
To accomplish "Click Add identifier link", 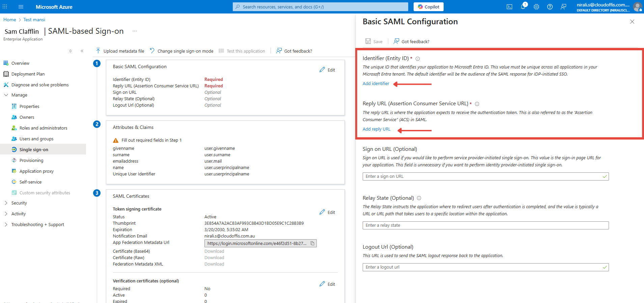I will (376, 83).
